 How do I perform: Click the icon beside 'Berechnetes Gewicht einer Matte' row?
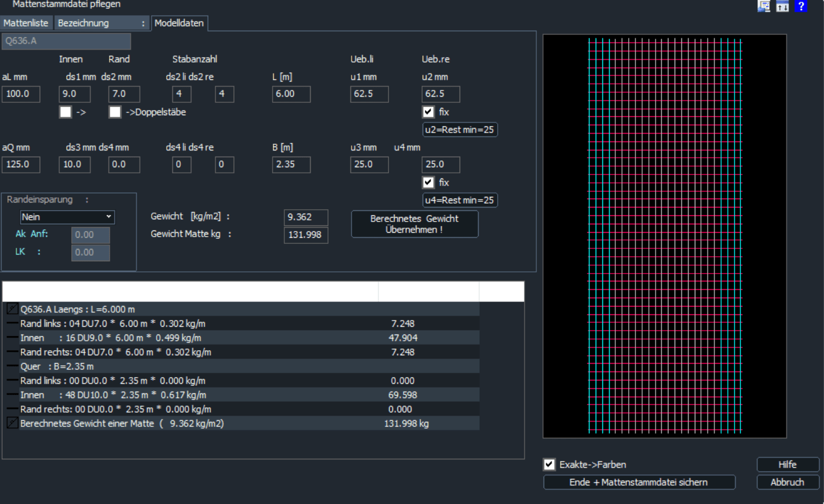click(x=12, y=423)
